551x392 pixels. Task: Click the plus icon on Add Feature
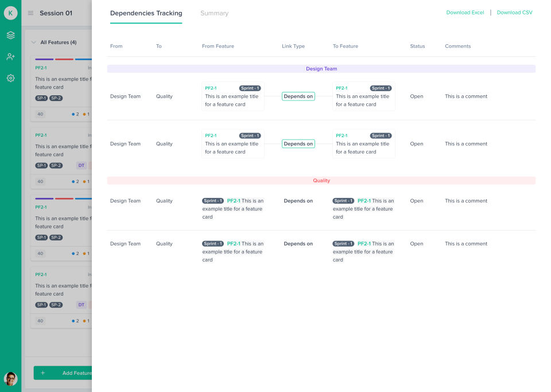point(43,373)
